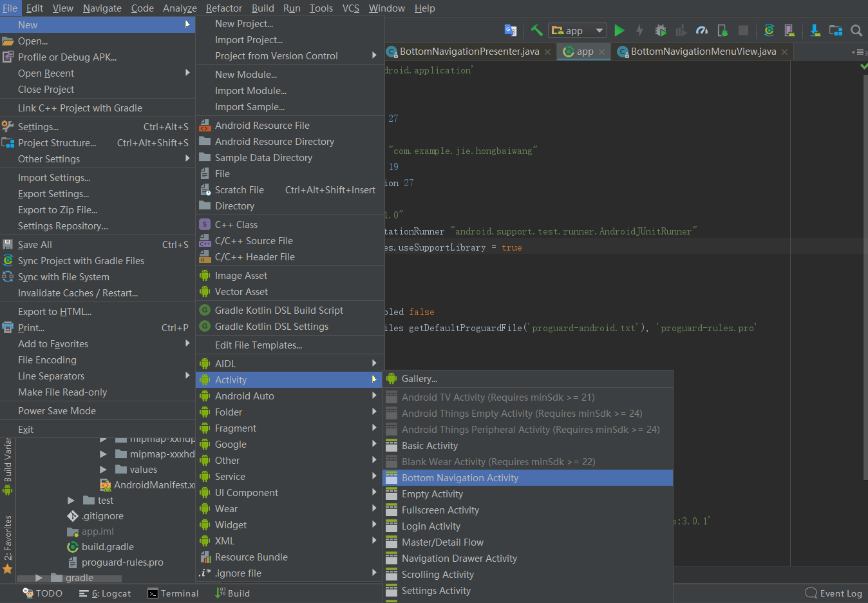The height and width of the screenshot is (603, 868).
Task: Open the Build Variants side panel
Action: pyautogui.click(x=8, y=466)
